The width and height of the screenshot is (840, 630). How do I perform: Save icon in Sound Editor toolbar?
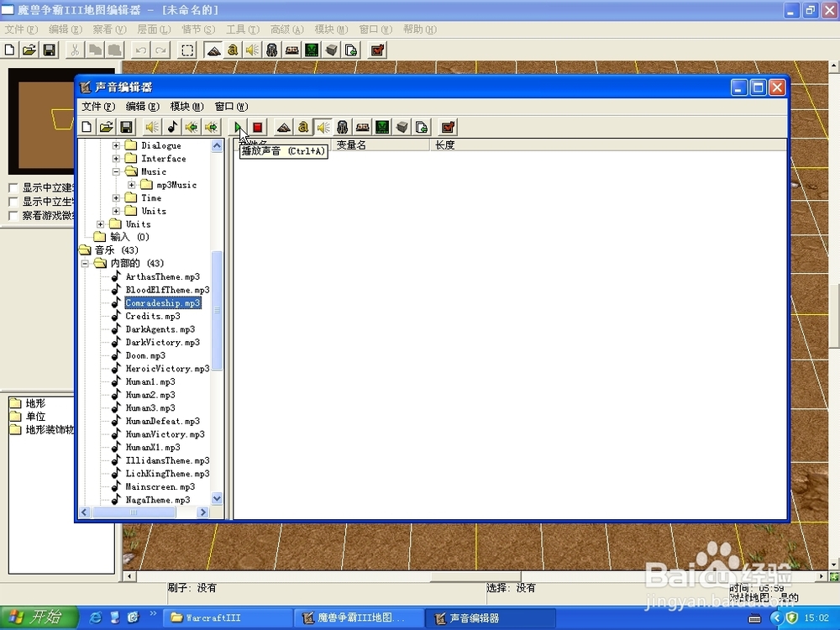point(126,127)
